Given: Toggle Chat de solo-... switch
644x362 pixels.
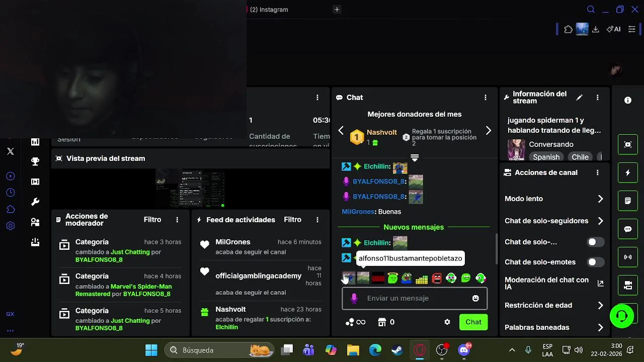Looking at the screenshot, I should (x=596, y=242).
